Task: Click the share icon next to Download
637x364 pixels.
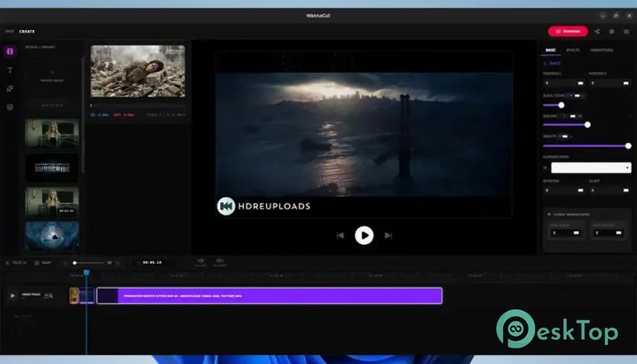Action: [x=597, y=31]
